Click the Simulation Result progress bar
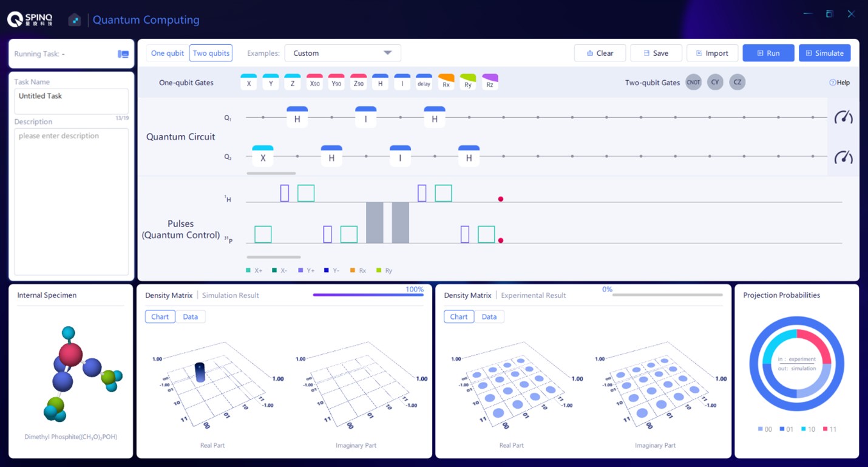 pos(368,295)
